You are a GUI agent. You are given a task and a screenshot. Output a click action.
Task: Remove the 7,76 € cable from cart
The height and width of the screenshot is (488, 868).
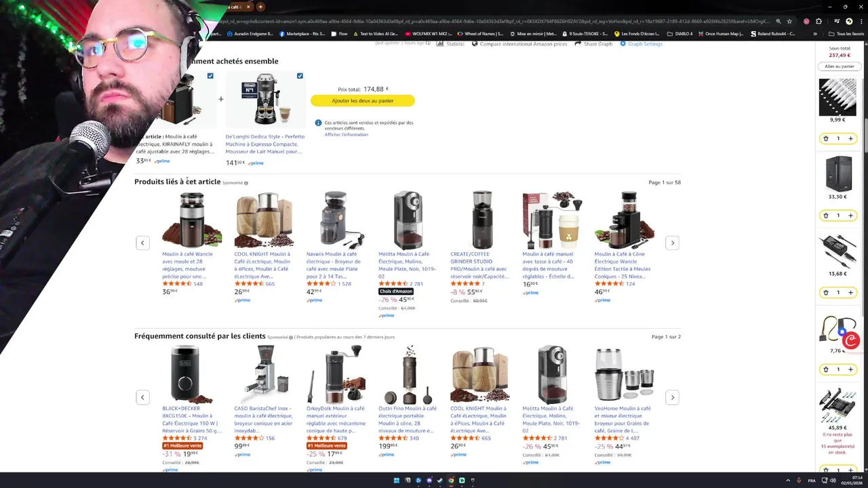825,369
